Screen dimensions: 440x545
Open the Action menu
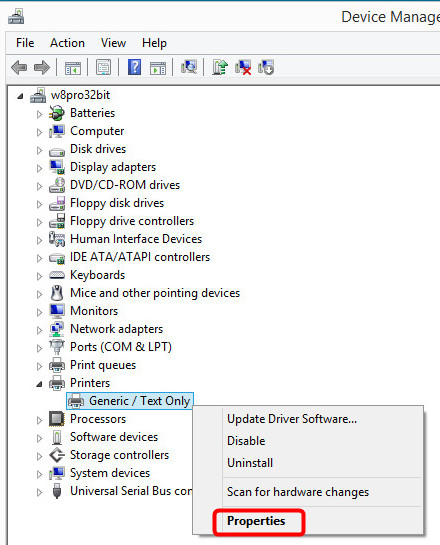[67, 43]
